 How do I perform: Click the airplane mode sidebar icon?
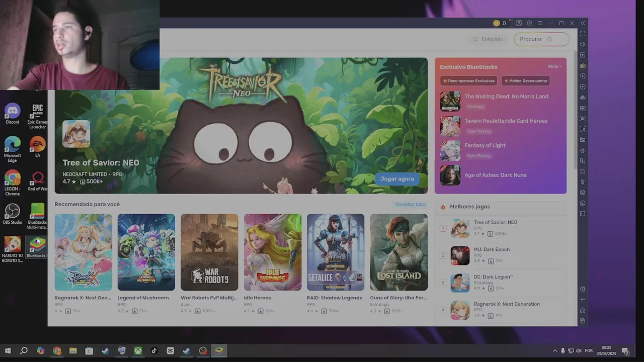tap(583, 150)
